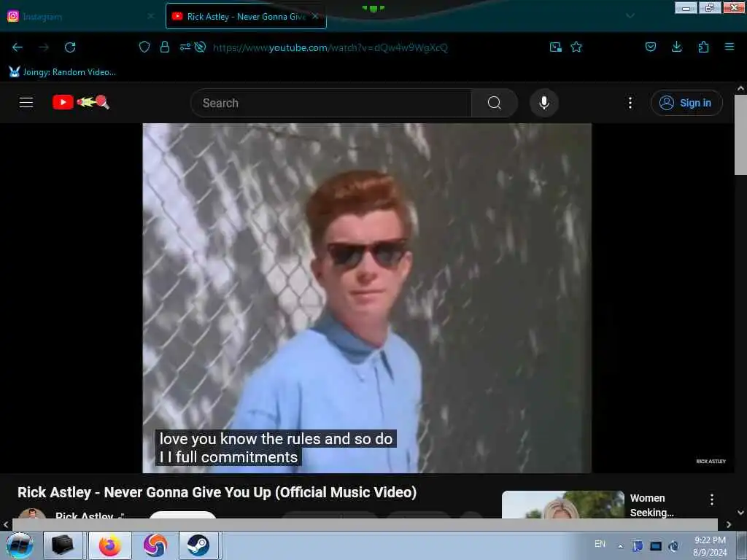Open Joingy Random Video bookmark

tap(63, 72)
